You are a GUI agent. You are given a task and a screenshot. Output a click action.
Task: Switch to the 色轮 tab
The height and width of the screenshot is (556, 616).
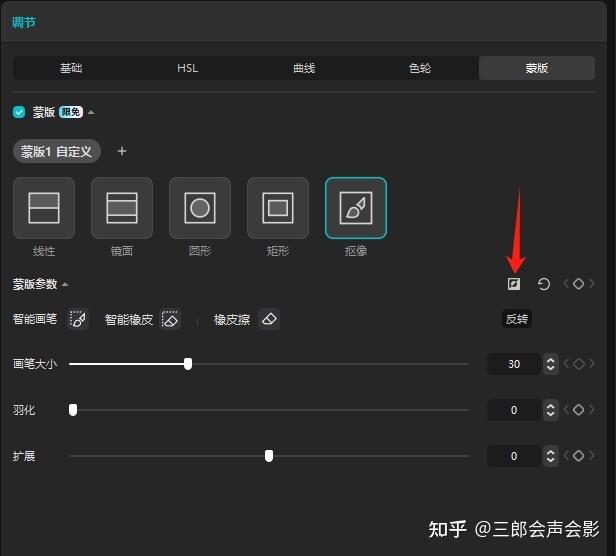click(x=420, y=68)
